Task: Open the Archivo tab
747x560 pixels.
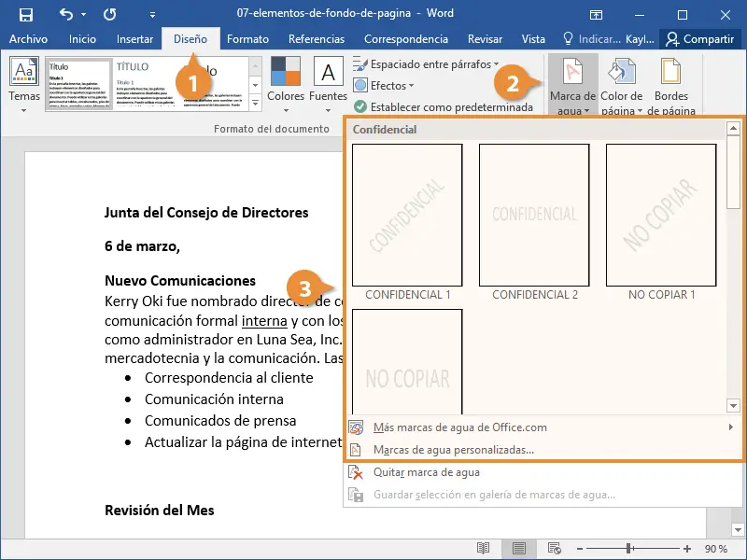Action: 28,39
